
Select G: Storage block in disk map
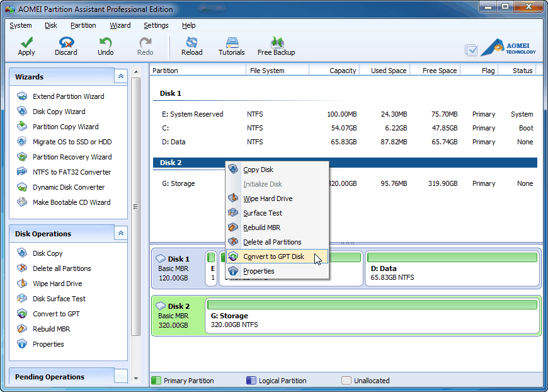tap(373, 316)
